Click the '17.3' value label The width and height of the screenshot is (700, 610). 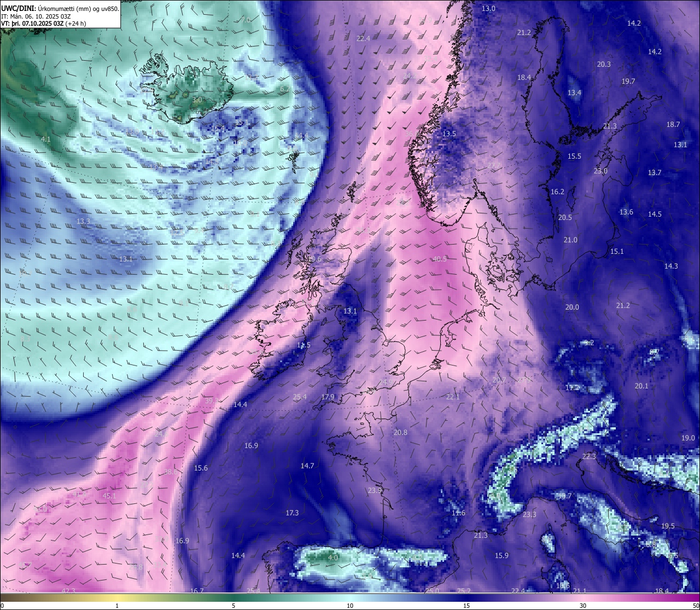point(292,513)
